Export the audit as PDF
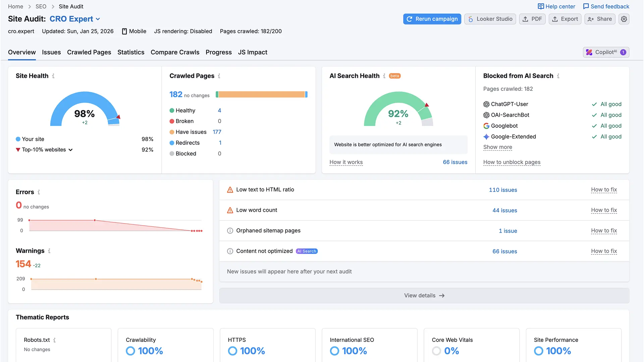 coord(532,19)
